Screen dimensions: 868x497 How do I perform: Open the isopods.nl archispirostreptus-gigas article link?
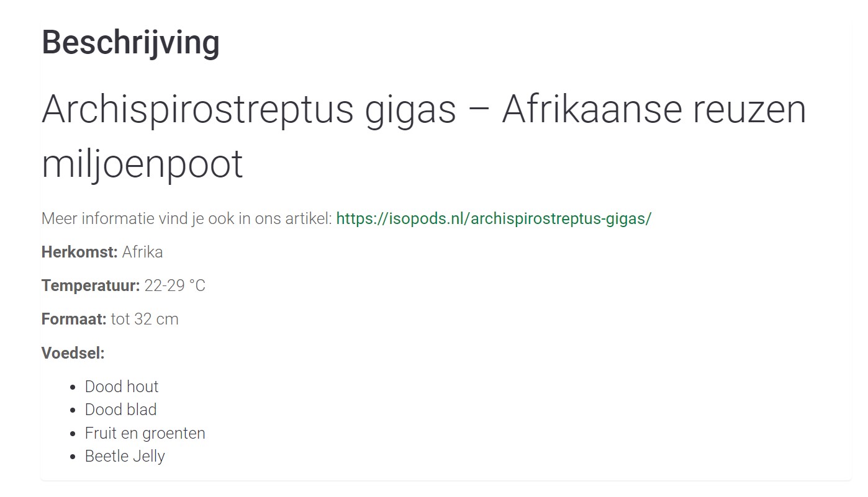(494, 218)
